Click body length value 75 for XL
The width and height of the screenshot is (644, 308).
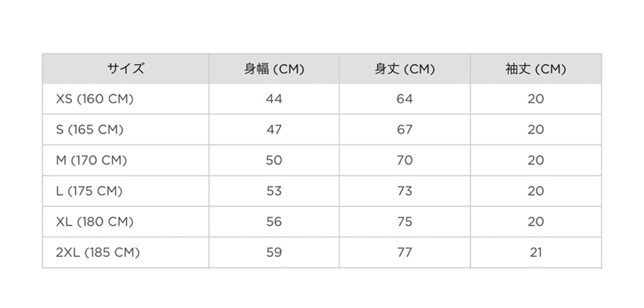405,222
